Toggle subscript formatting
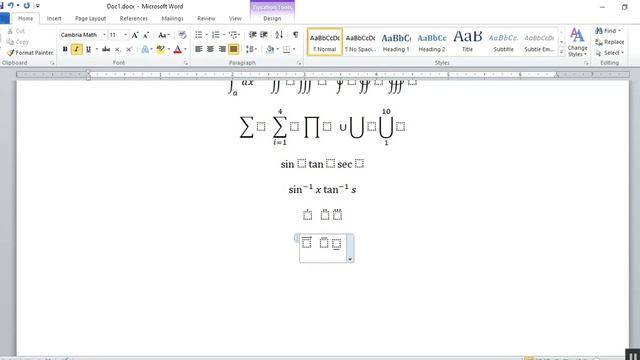The width and height of the screenshot is (640, 360). [x=118, y=49]
